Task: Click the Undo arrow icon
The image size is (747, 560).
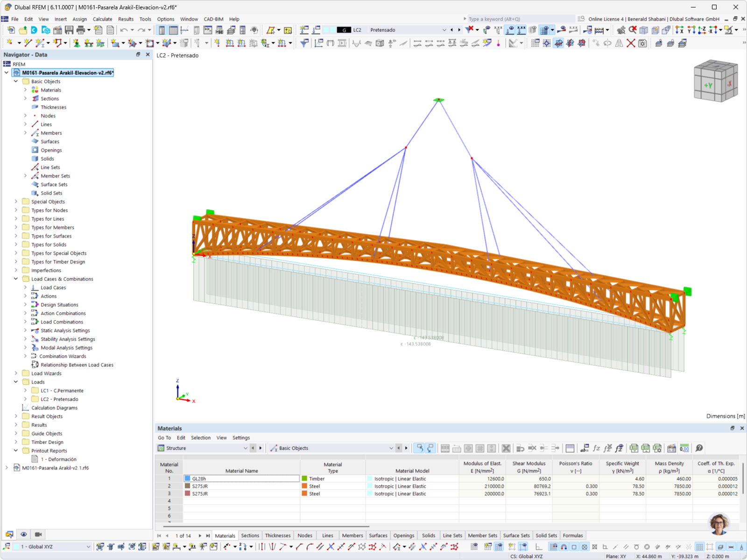Action: [124, 30]
